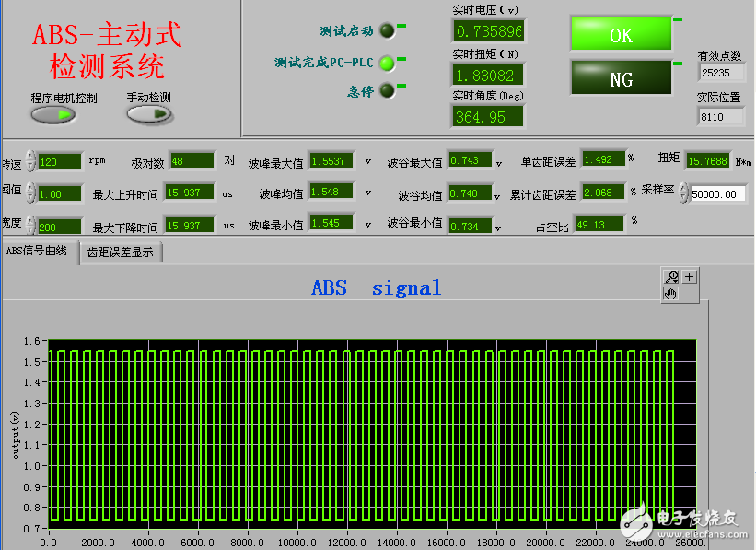Click the 急停 LED indicator

click(387, 90)
